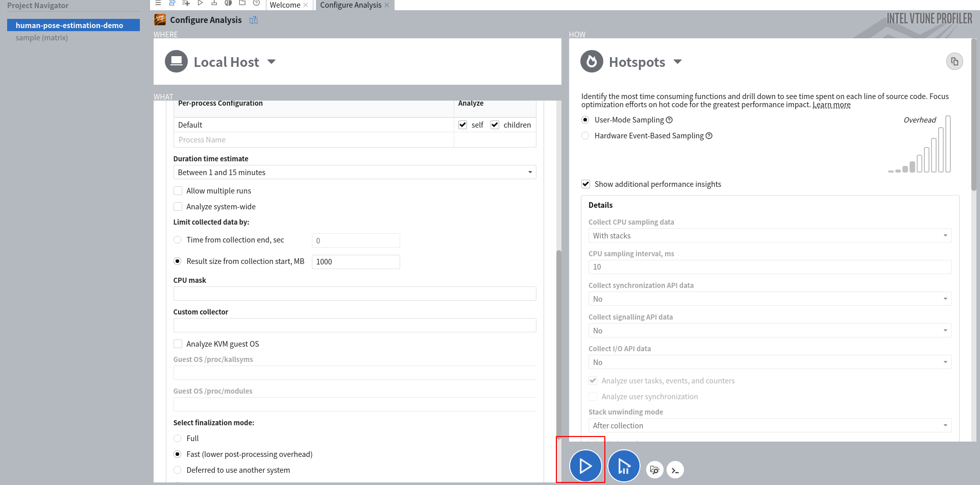
Task: Open the hamburger menu in the toolbar
Action: pos(158,3)
